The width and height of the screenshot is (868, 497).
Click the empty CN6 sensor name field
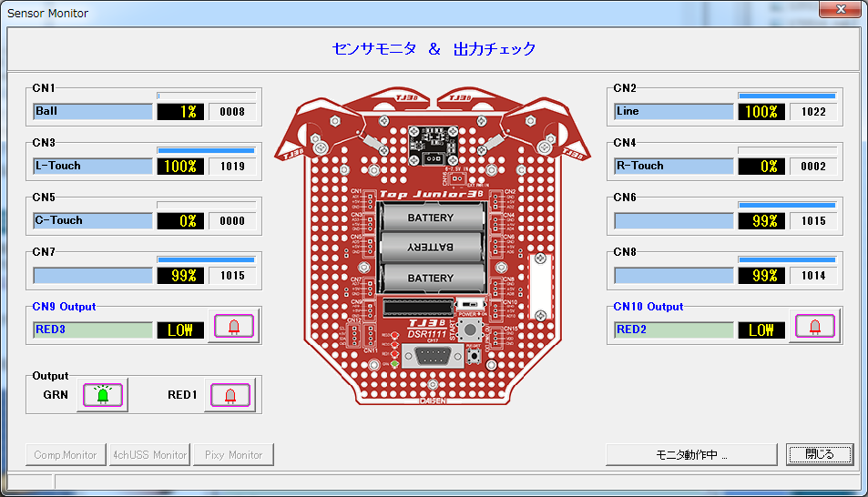674,221
